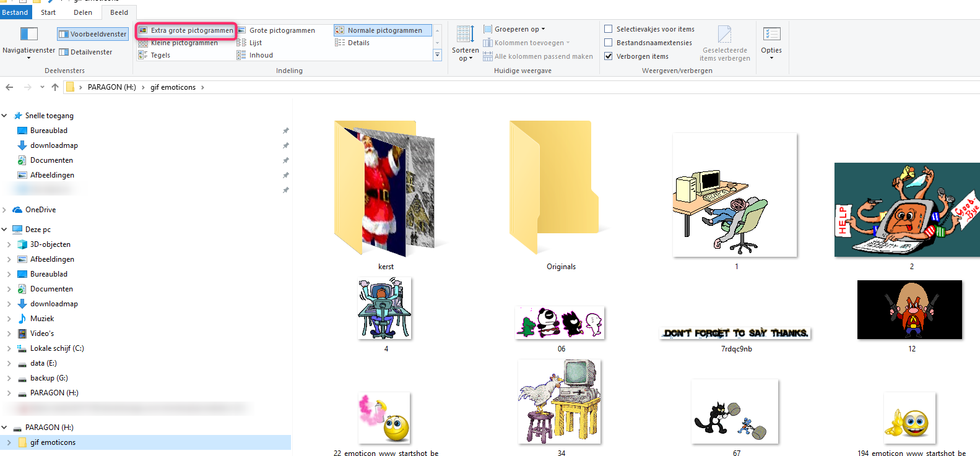Click the Geselecteerde items verbergen icon

[724, 34]
